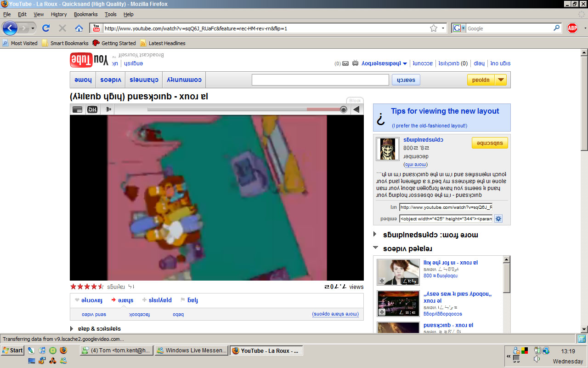Click the uploader's avatar image
The width and height of the screenshot is (588, 368).
(x=388, y=149)
